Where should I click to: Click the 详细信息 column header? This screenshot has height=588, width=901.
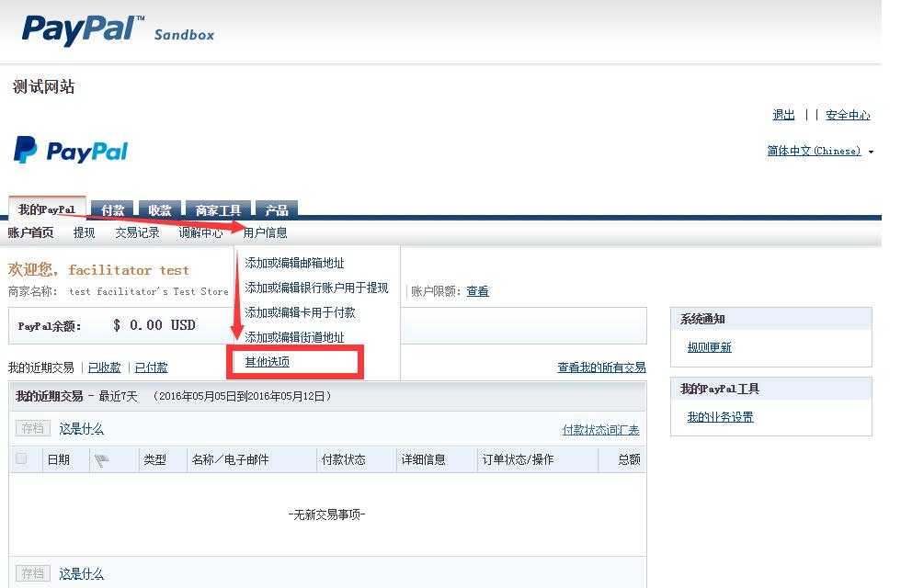coord(424,460)
